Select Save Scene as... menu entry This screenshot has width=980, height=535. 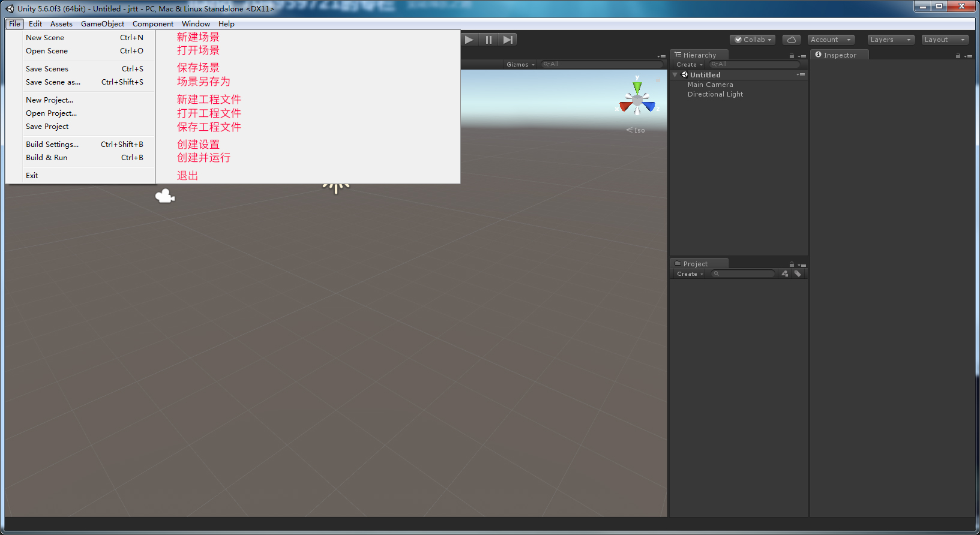pyautogui.click(x=53, y=82)
